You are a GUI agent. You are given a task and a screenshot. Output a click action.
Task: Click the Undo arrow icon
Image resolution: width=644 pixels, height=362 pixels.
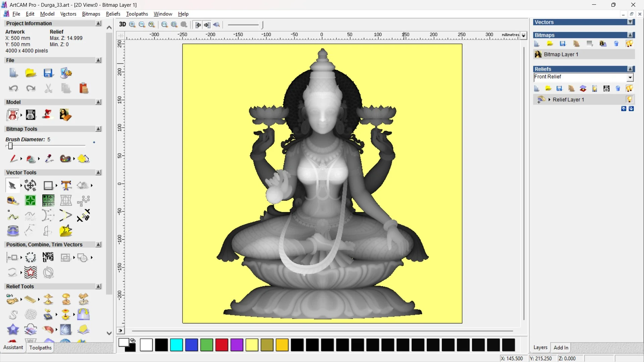13,88
